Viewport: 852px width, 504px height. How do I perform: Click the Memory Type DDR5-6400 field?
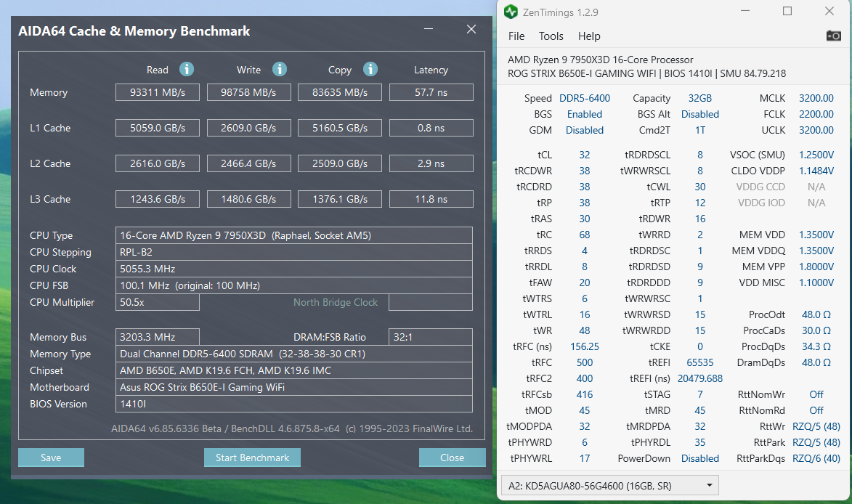294,354
